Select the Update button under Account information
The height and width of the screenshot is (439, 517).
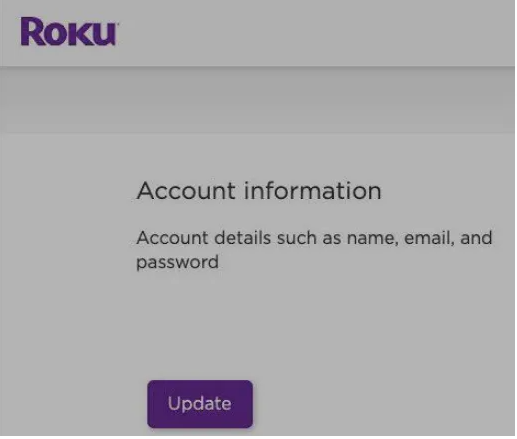pos(200,404)
